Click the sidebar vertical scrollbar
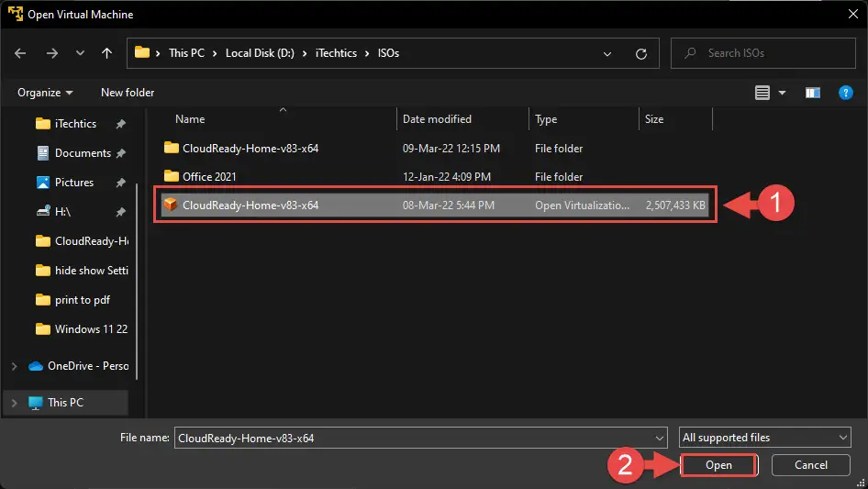Viewport: 868px width, 489px height. tap(138, 283)
